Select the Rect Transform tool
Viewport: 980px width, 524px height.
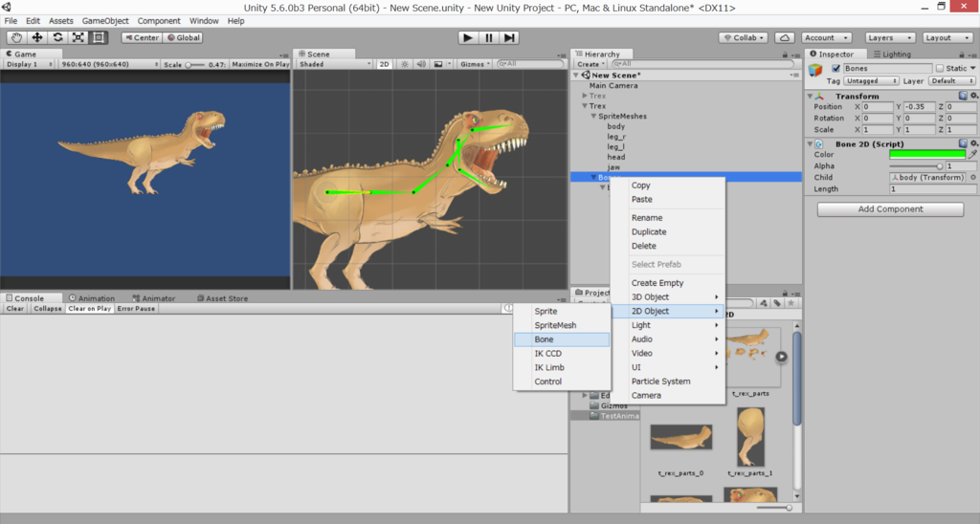point(99,37)
